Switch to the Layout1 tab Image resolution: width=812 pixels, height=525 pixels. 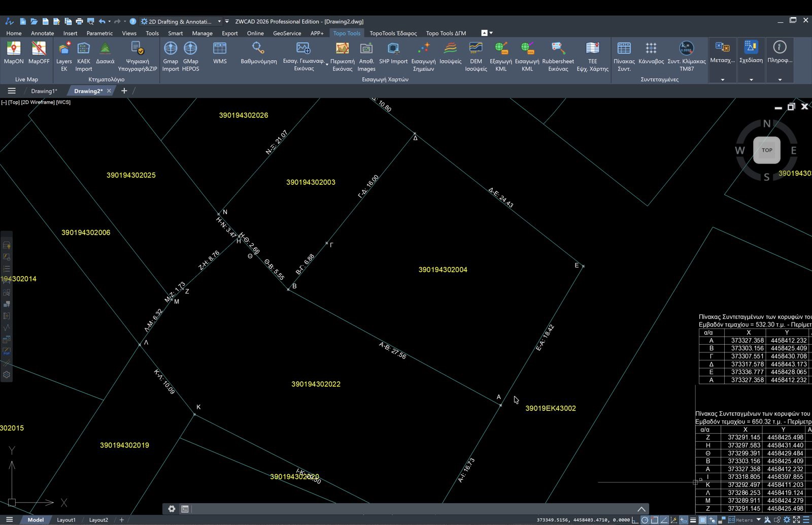coord(66,520)
